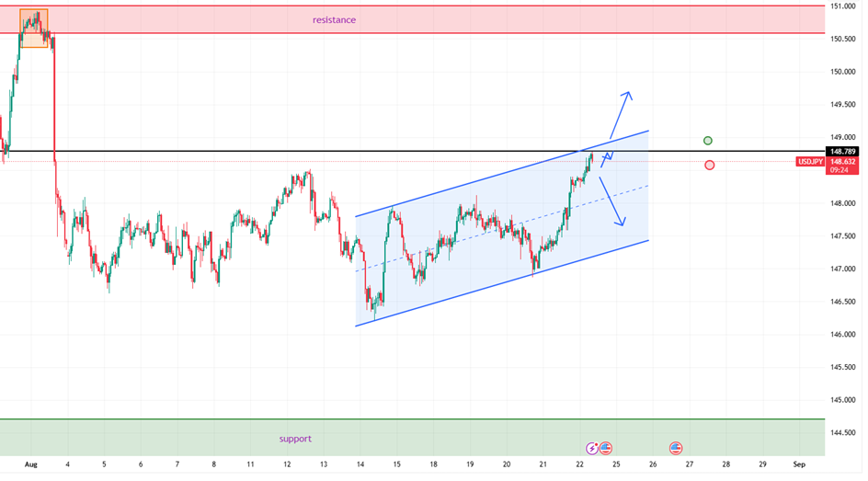Viewport: 868px width, 481px height.
Task: Click 144.500 on the price axis
Action: pyautogui.click(x=843, y=433)
